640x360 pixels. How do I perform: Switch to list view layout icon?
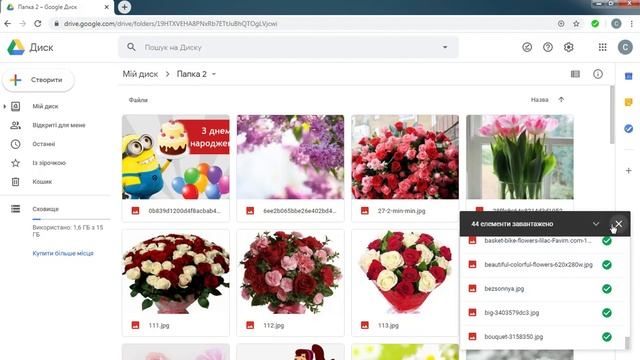point(575,74)
